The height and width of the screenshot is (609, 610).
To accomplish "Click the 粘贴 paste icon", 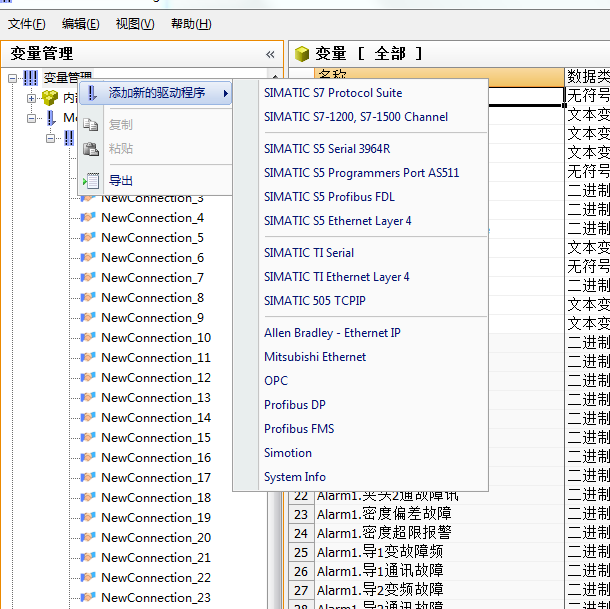I will (x=91, y=149).
